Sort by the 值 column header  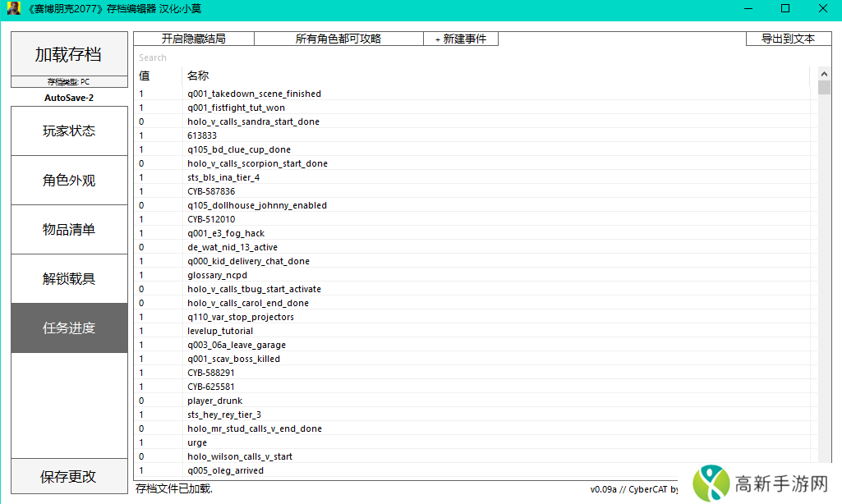pos(145,76)
